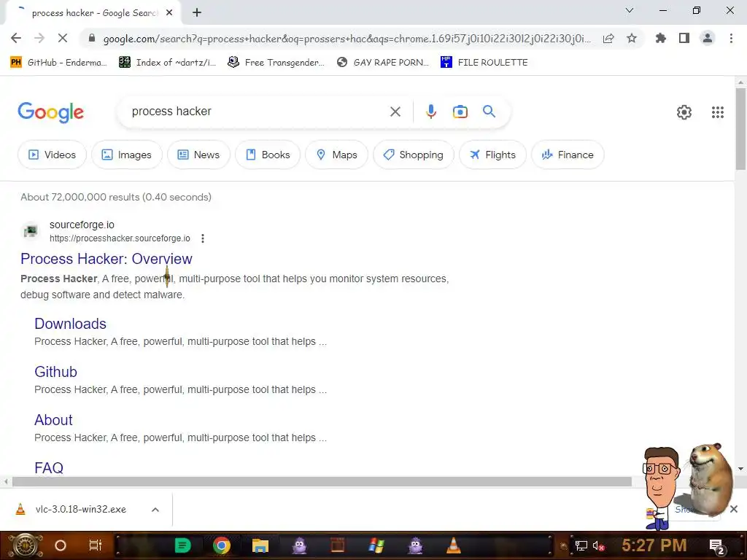Filter results by Images
This screenshot has height=560, width=747.
127,155
